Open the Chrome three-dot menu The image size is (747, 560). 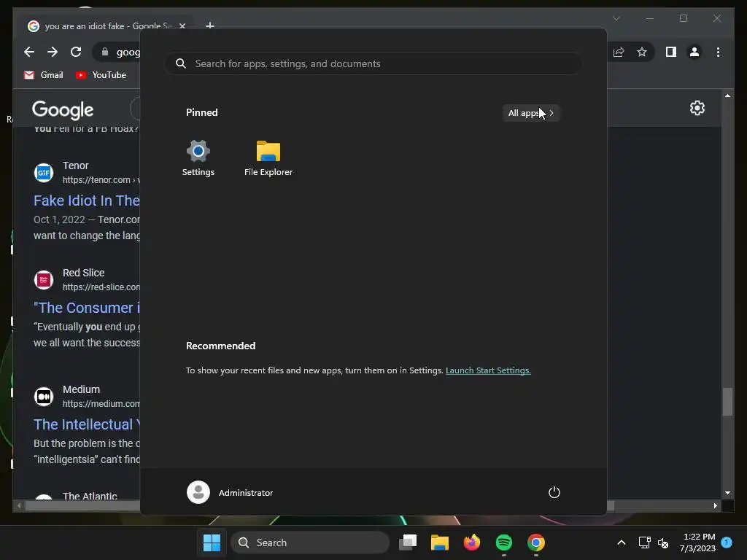pyautogui.click(x=718, y=52)
